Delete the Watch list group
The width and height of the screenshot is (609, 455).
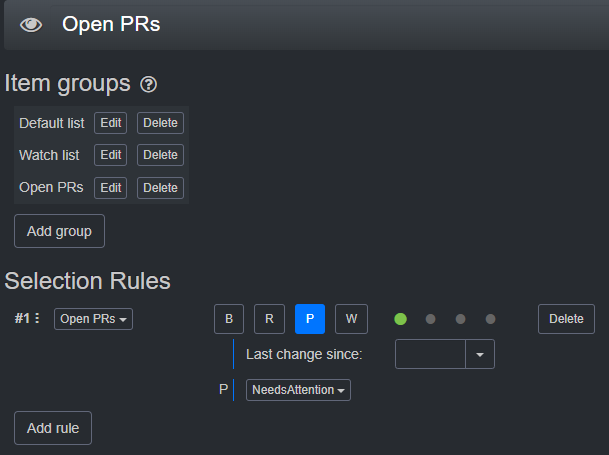click(160, 155)
